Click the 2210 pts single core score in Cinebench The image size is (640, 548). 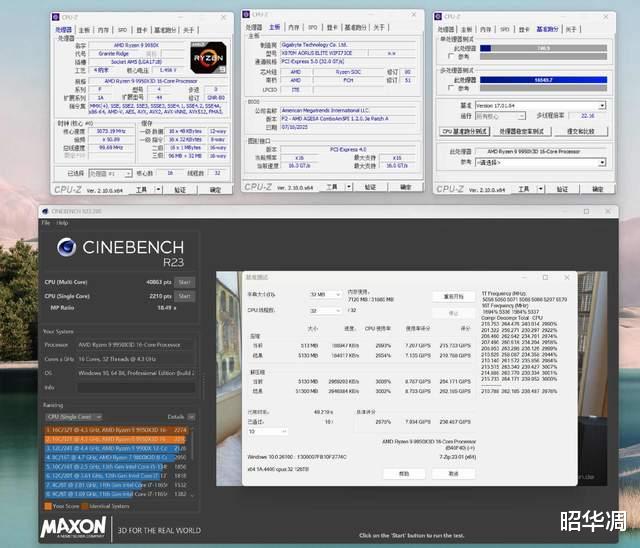point(160,296)
